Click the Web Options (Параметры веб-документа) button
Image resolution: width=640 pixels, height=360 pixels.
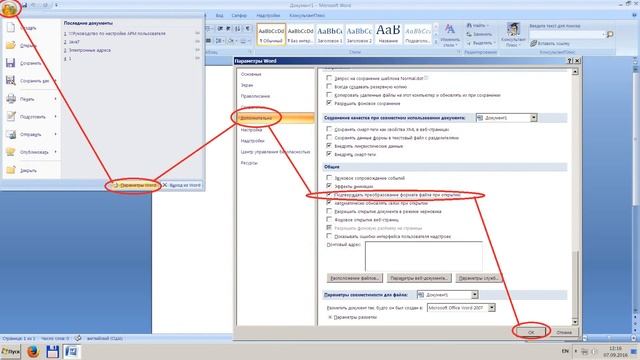point(419,278)
